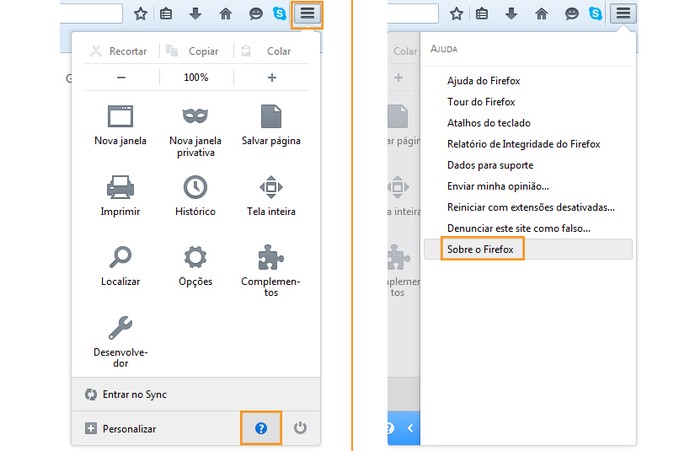Choose Salvar página
This screenshot has height=451, width=695.
tap(271, 126)
